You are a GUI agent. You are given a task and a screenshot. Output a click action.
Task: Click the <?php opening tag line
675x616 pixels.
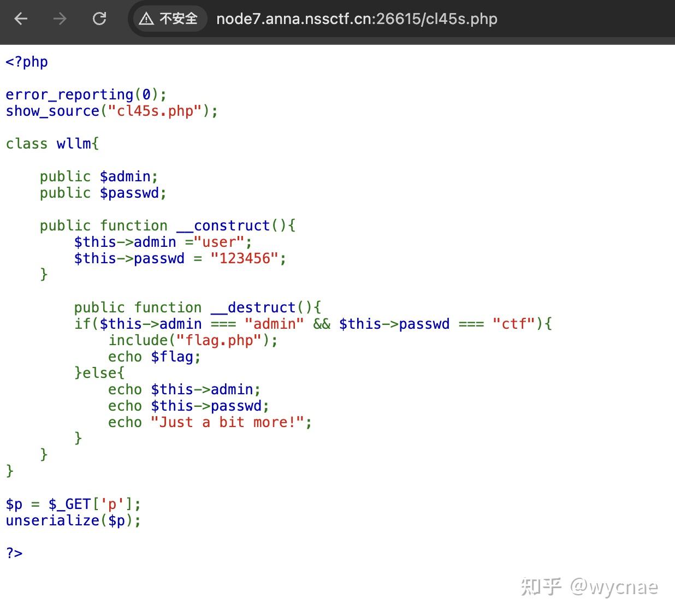coord(27,62)
